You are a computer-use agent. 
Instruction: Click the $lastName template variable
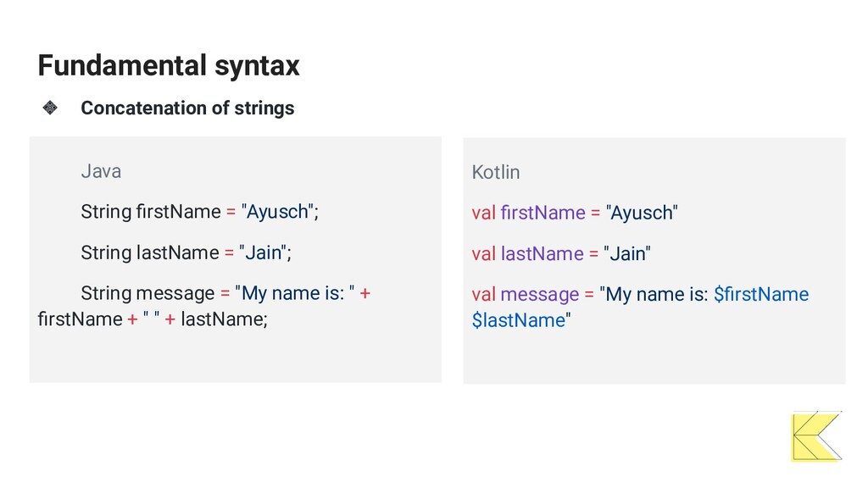click(518, 320)
